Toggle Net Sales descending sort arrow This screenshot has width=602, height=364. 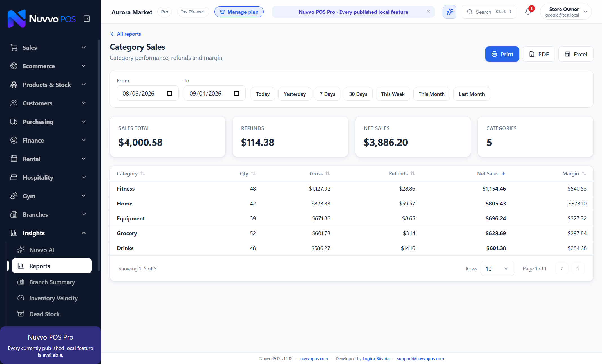(503, 174)
